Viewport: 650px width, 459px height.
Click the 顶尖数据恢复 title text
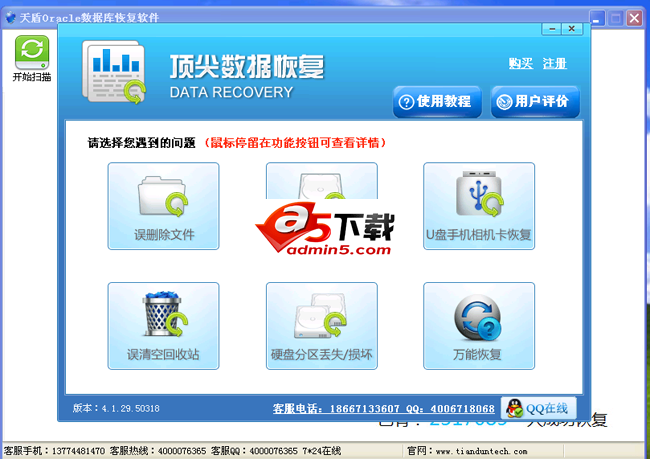tap(247, 67)
